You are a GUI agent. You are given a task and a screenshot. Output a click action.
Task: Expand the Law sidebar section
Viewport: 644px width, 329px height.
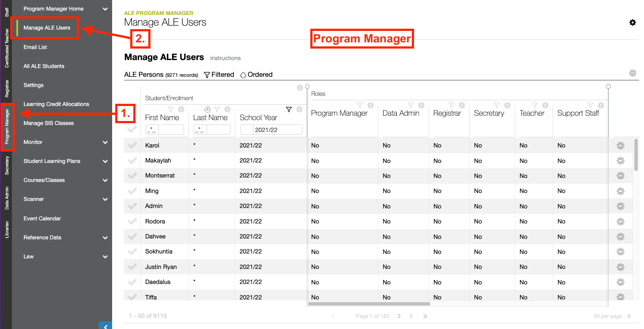pos(105,257)
